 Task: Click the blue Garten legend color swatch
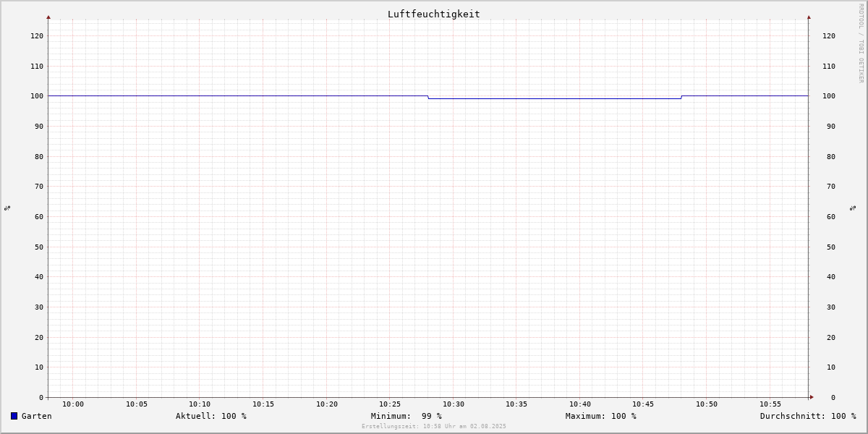(14, 416)
